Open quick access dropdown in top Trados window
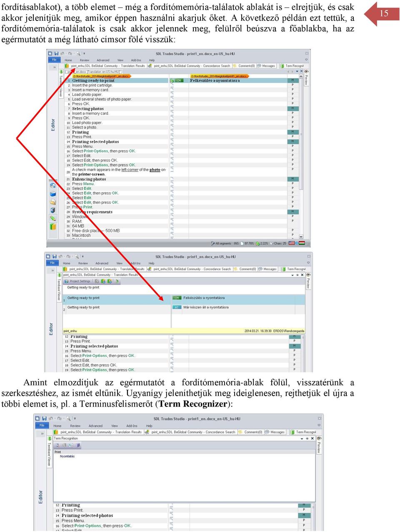 point(84,53)
